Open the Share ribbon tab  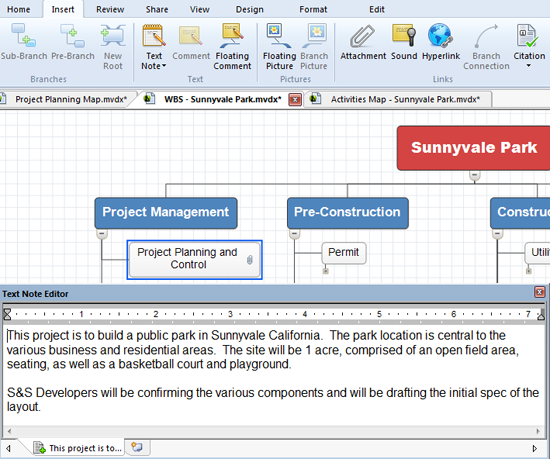click(x=157, y=9)
